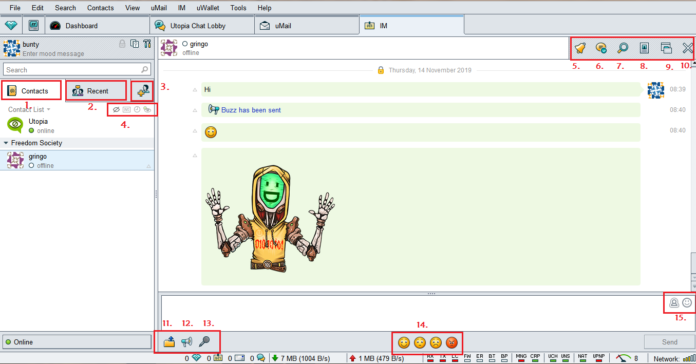Open the tools settings icon in profile header
The image size is (696, 364).
[147, 44]
